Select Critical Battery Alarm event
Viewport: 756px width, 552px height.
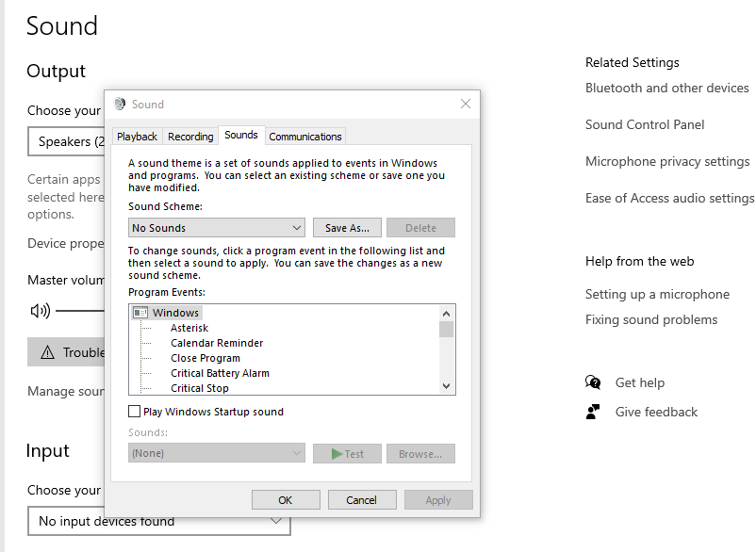click(220, 373)
